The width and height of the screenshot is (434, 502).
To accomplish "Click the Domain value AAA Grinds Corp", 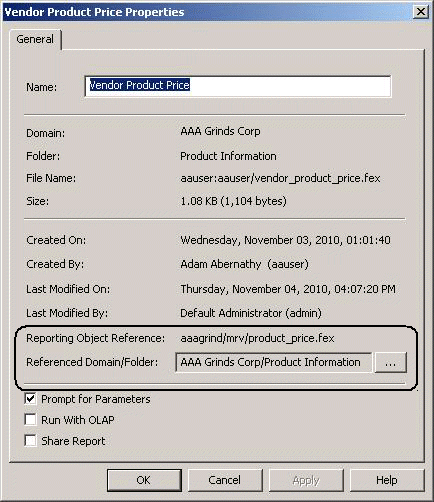I will 220,131.
